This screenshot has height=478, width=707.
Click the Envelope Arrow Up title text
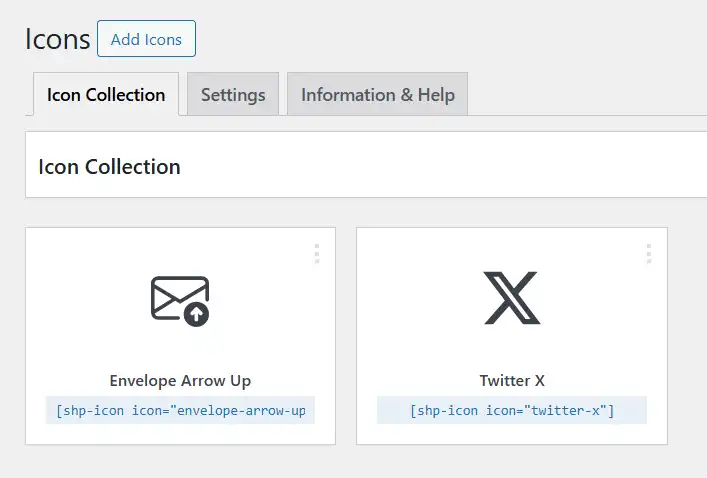coord(180,381)
